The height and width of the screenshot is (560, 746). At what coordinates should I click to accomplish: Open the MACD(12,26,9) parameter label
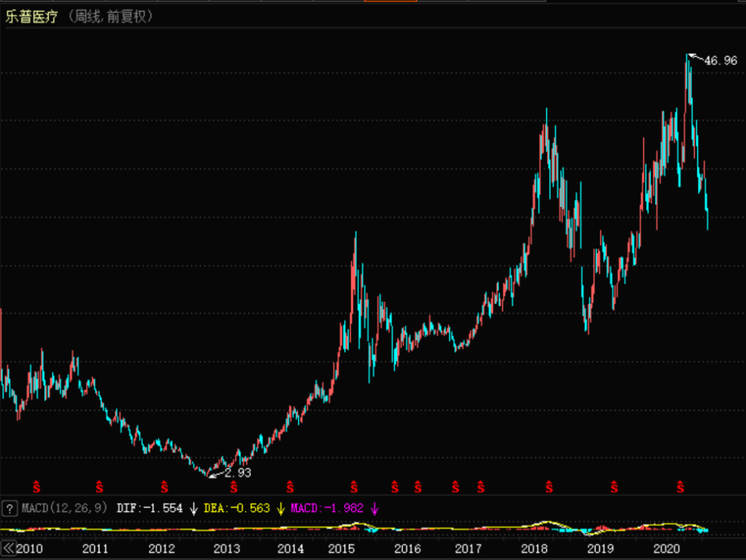point(65,509)
